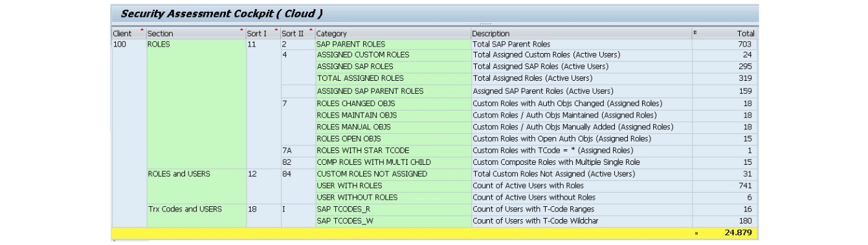The width and height of the screenshot is (868, 245).
Task: Click the Sort I column red arrow
Action: click(276, 30)
